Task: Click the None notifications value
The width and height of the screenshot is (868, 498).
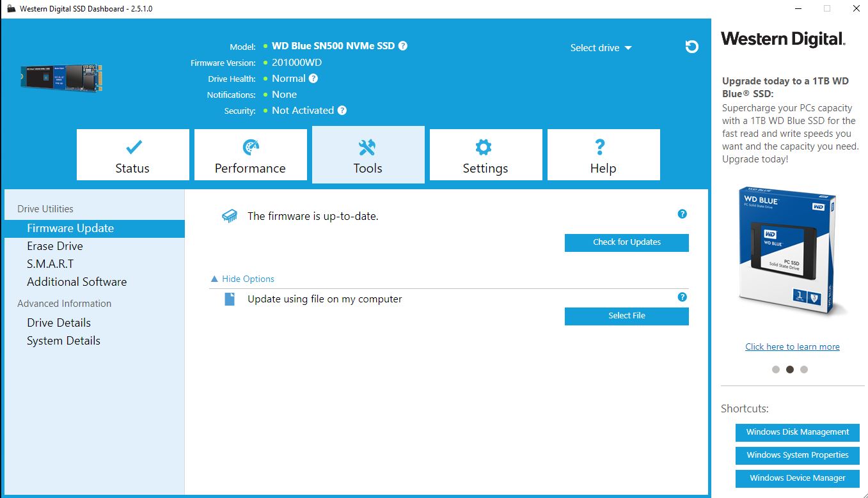Action: coord(284,95)
